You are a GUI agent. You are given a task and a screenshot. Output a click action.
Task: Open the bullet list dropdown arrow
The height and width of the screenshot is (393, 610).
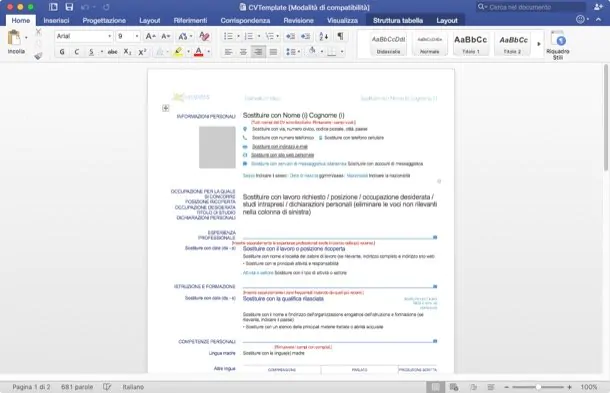point(238,36)
